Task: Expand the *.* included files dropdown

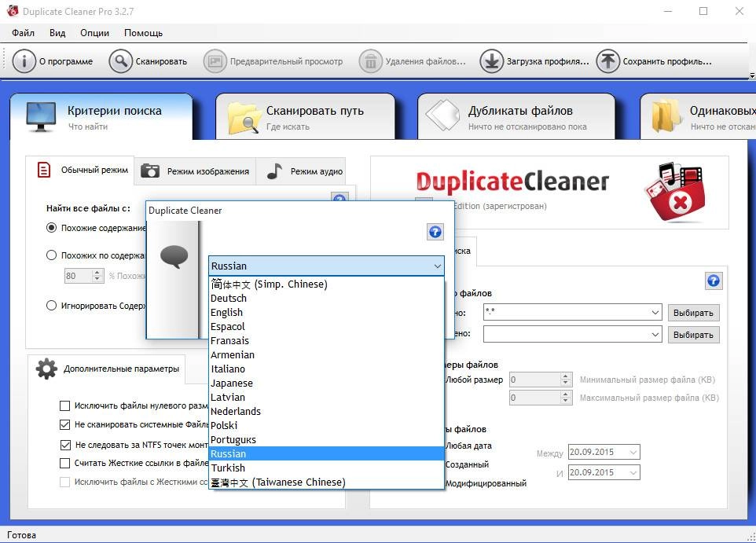Action: click(655, 312)
